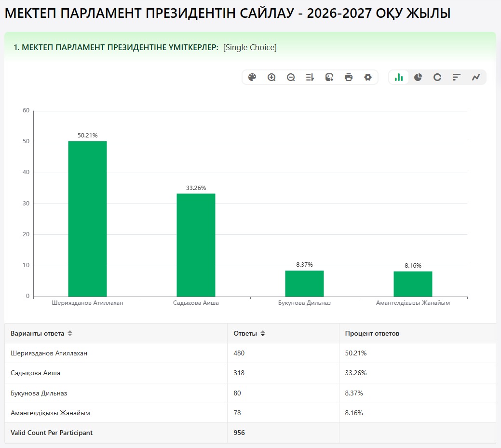
Task: Click the 80 answers cell
Action: 283,393
